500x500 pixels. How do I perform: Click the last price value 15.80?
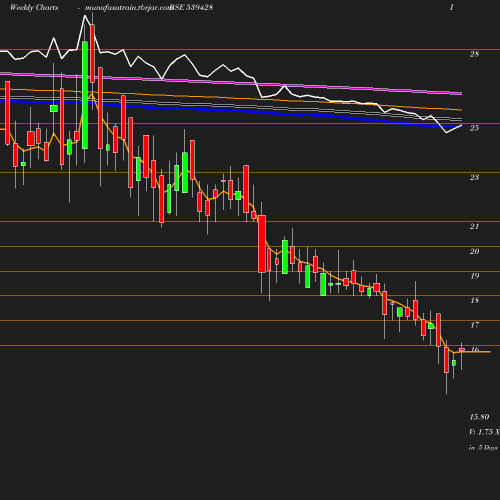[x=479, y=417]
